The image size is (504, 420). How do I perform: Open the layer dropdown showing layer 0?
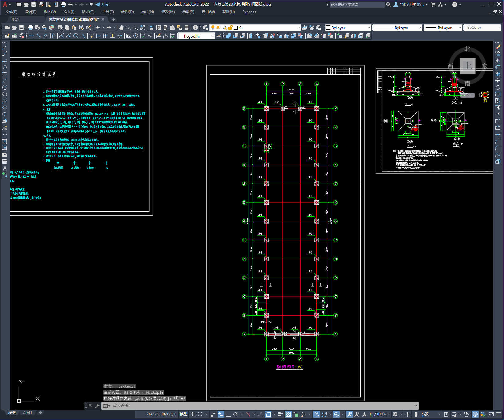pos(255,28)
